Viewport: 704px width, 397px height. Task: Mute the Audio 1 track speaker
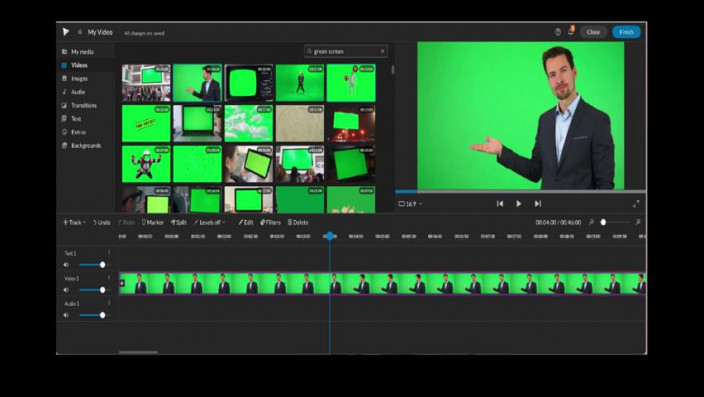pos(66,315)
